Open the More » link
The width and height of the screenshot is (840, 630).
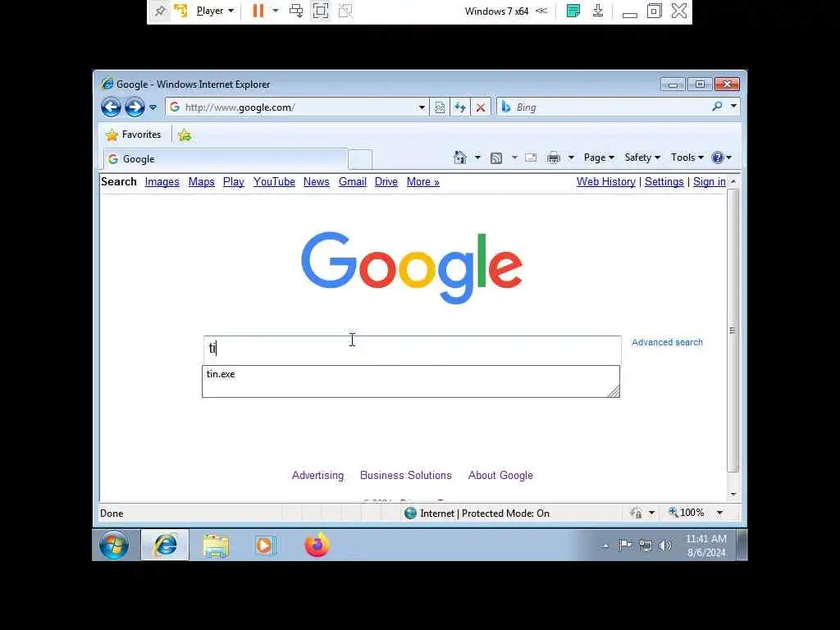click(422, 181)
